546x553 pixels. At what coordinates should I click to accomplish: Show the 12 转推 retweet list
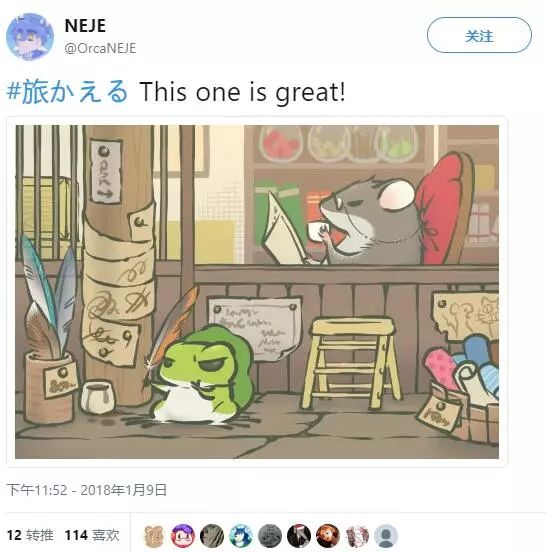pos(30,535)
